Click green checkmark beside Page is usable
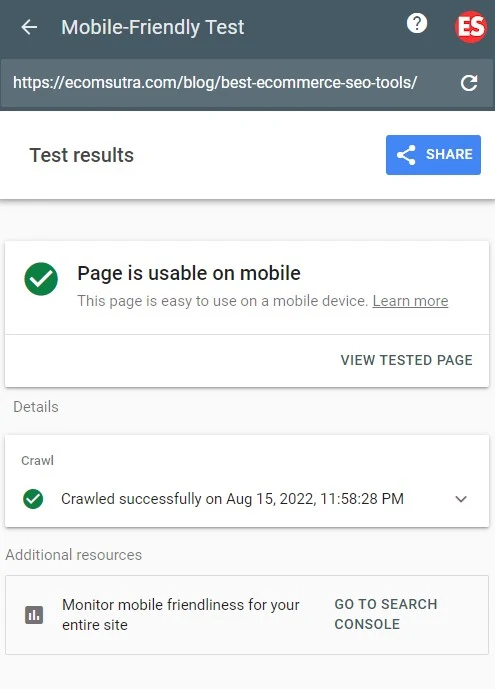This screenshot has height=689, width=495. pos(41,279)
